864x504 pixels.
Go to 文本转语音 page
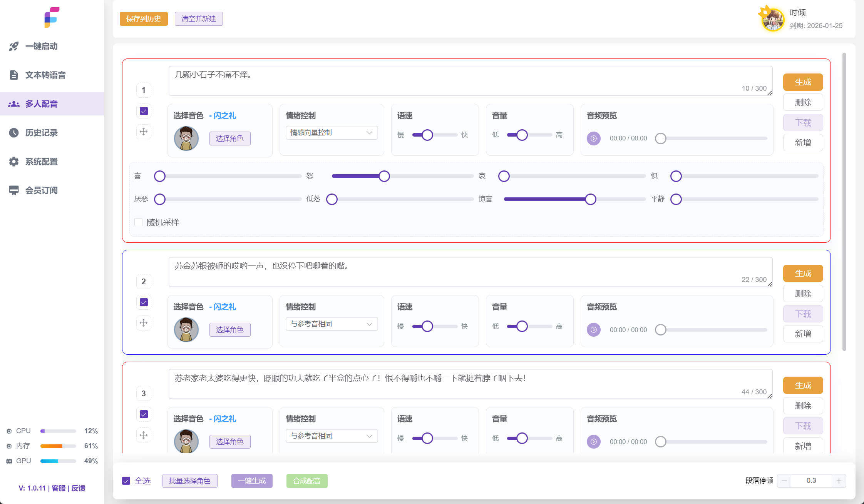(x=45, y=75)
